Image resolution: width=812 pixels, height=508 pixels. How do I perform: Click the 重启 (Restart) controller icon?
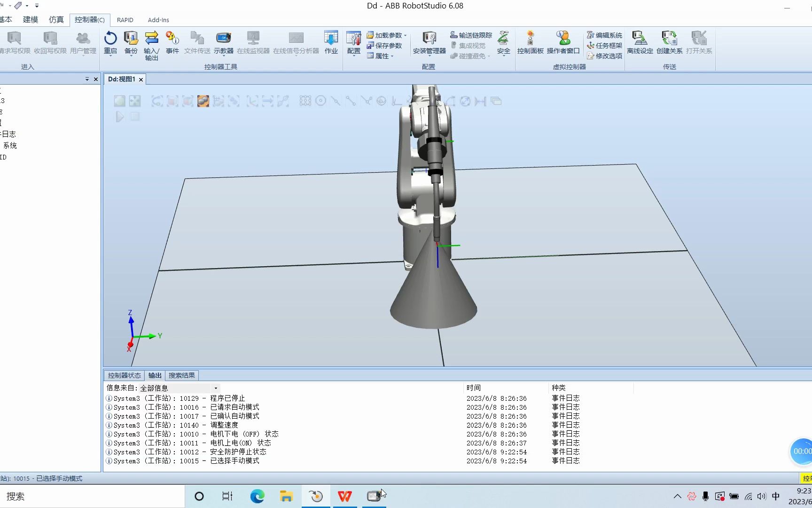[x=110, y=43]
